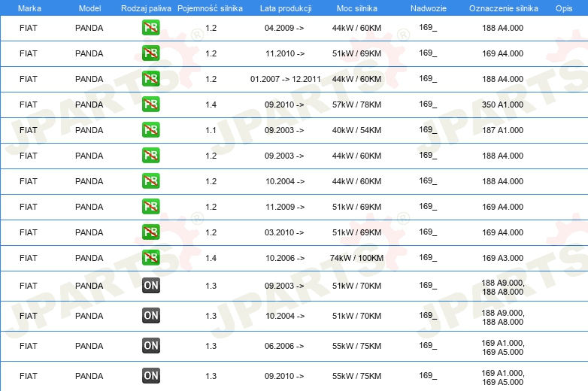This screenshot has width=588, height=391.
Task: Click the '40kW / 54KM' power cell
Action: click(x=356, y=130)
